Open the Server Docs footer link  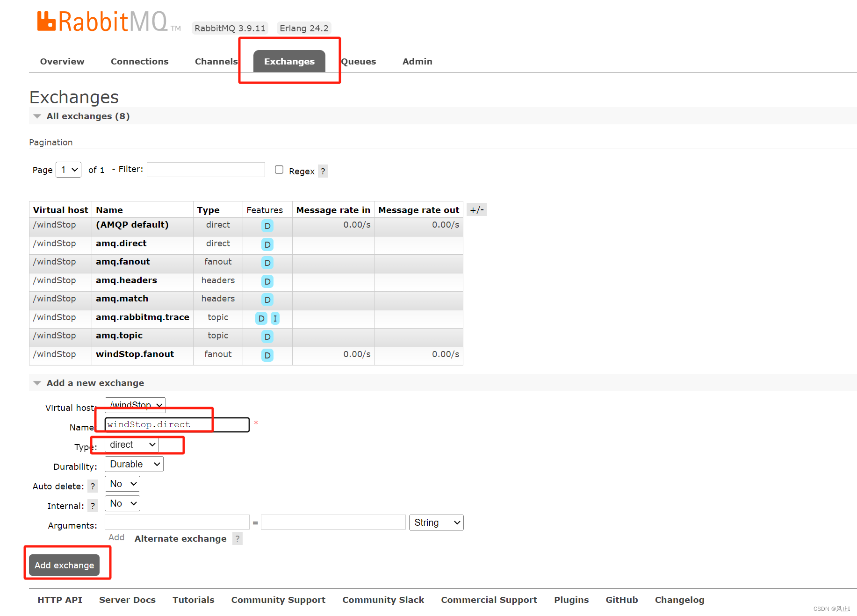click(127, 600)
